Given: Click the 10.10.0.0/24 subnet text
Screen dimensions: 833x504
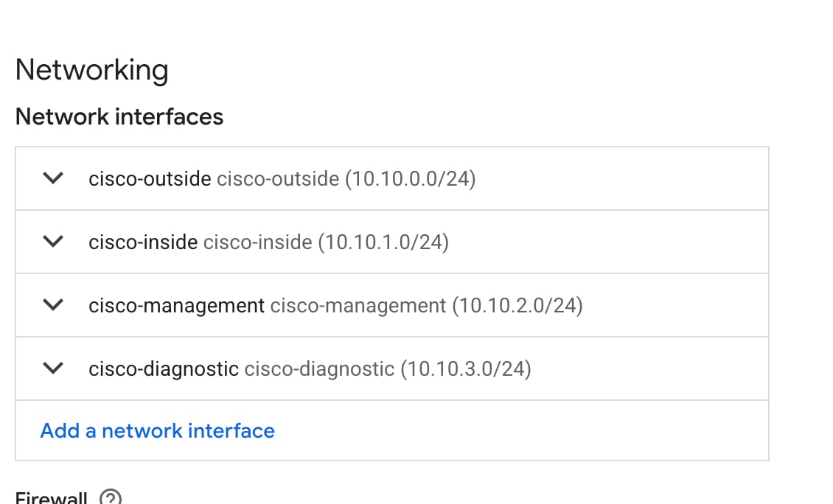Looking at the screenshot, I should [x=411, y=178].
